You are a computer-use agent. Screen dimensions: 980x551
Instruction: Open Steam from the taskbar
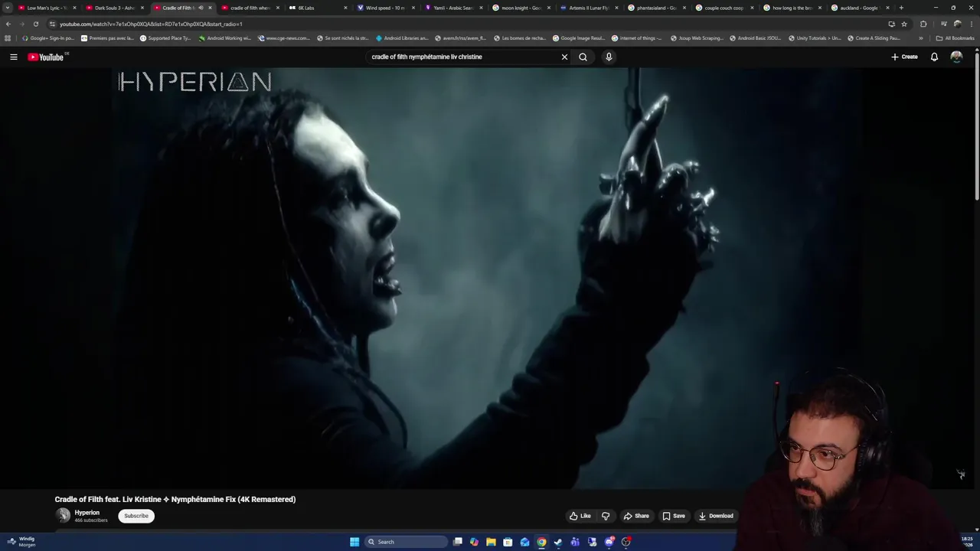click(558, 542)
